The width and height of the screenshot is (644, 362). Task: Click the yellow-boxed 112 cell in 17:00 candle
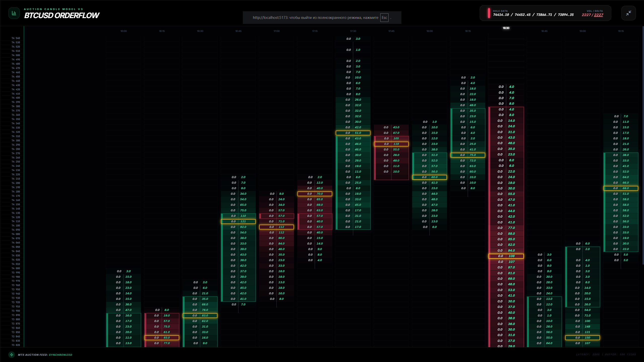277,227
